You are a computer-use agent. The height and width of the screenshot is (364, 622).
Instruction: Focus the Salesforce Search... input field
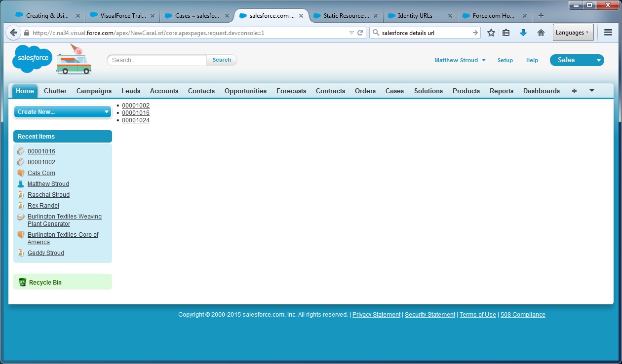click(157, 60)
